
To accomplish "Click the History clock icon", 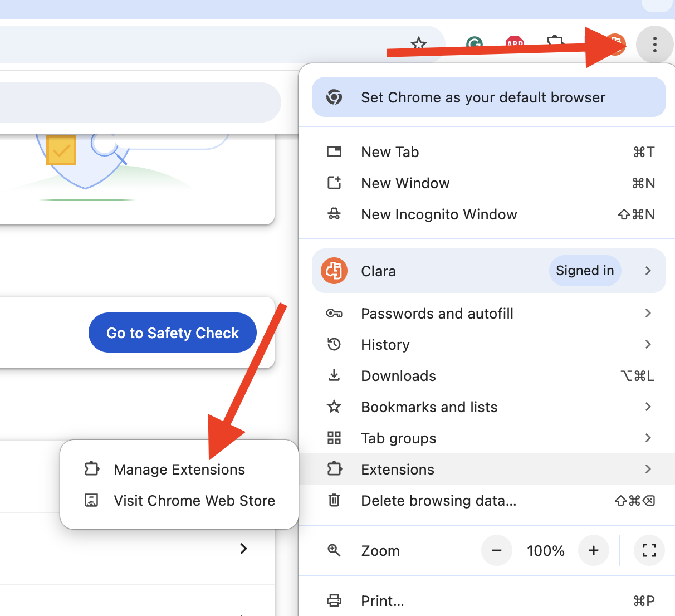I will pyautogui.click(x=334, y=344).
